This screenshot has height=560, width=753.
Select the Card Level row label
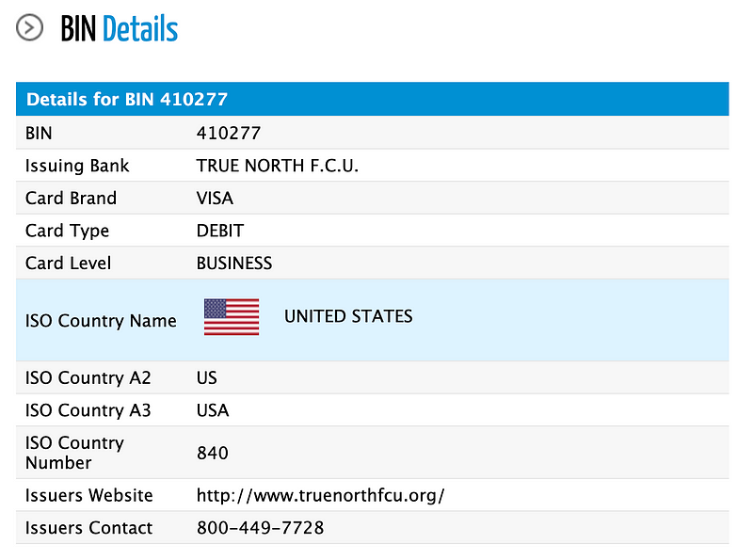[x=68, y=264]
